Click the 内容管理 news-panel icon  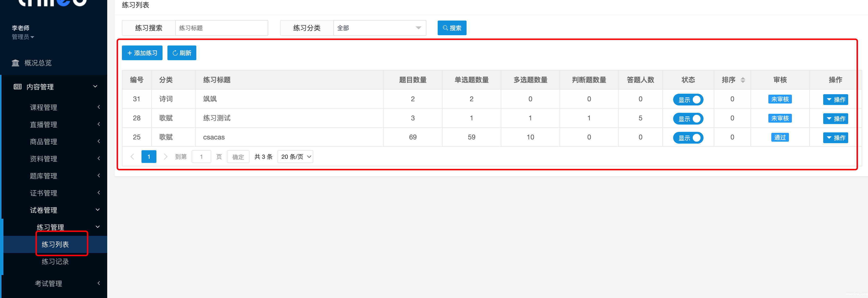[18, 87]
